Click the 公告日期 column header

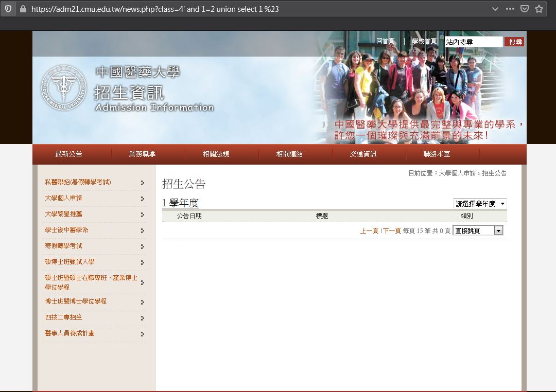(189, 216)
